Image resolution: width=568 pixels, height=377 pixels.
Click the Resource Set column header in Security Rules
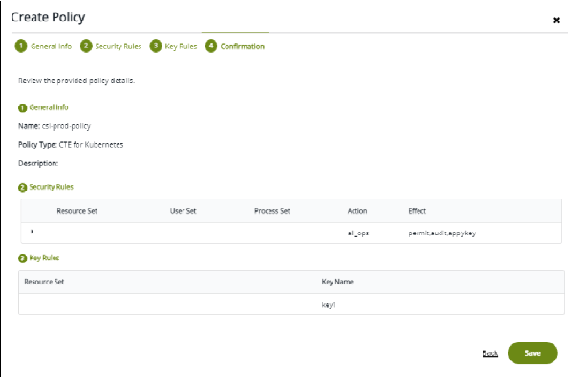(x=77, y=211)
